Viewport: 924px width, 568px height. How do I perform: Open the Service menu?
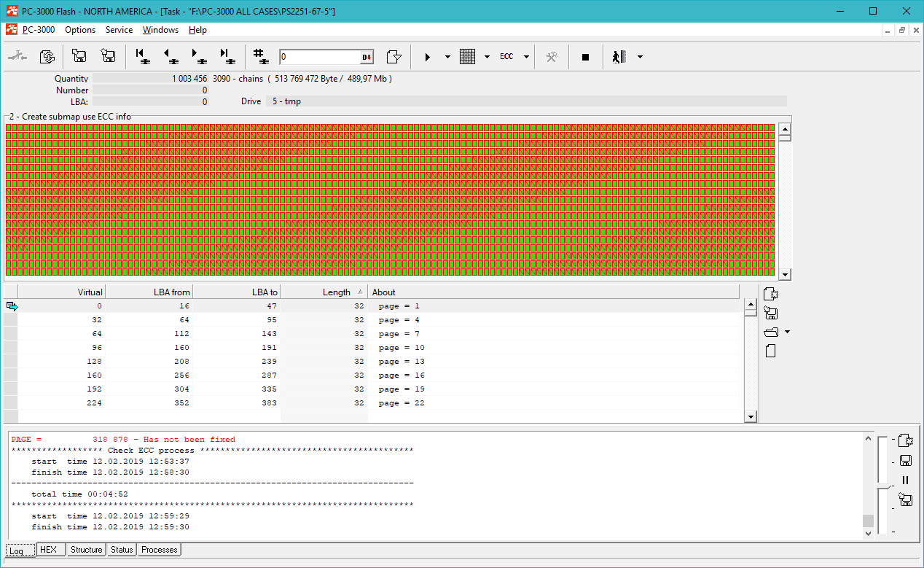119,30
